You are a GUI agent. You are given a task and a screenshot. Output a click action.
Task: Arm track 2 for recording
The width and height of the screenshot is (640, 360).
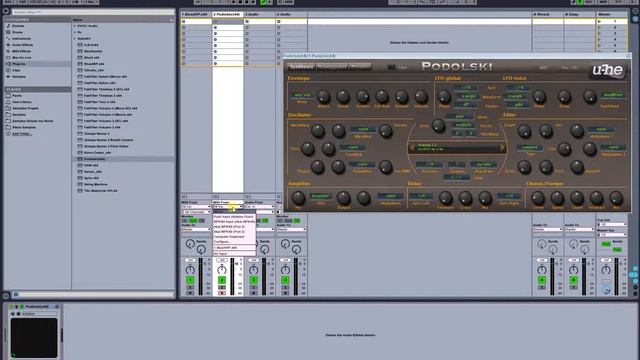222,293
